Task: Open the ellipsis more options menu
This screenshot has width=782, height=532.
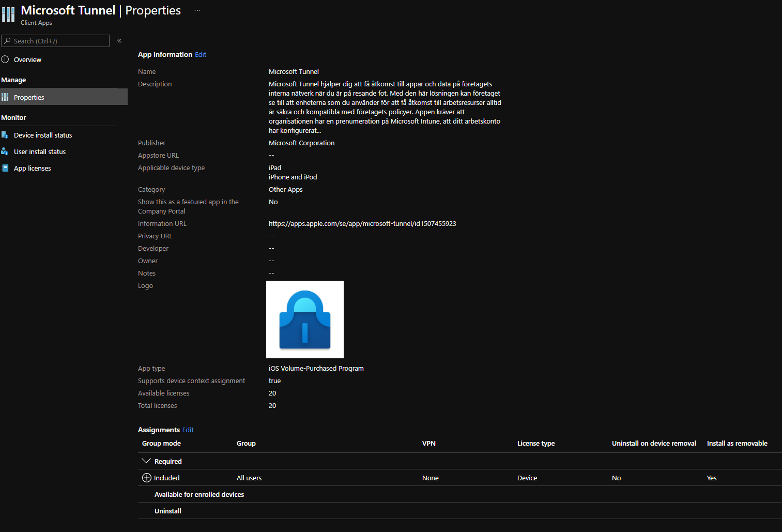Action: [x=197, y=10]
